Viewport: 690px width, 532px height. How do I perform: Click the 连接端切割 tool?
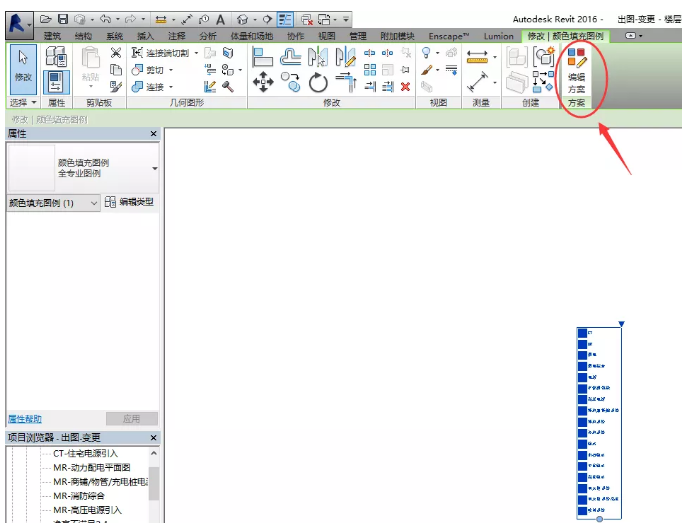pos(161,53)
